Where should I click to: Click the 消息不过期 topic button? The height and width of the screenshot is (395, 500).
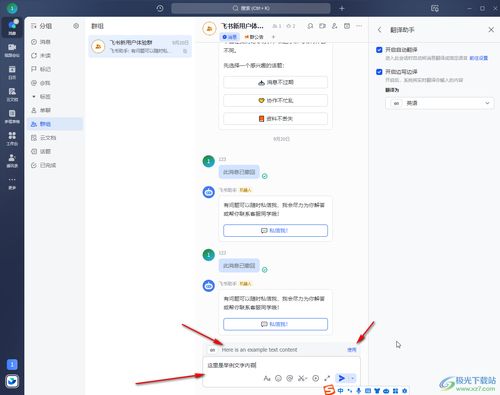[275, 82]
